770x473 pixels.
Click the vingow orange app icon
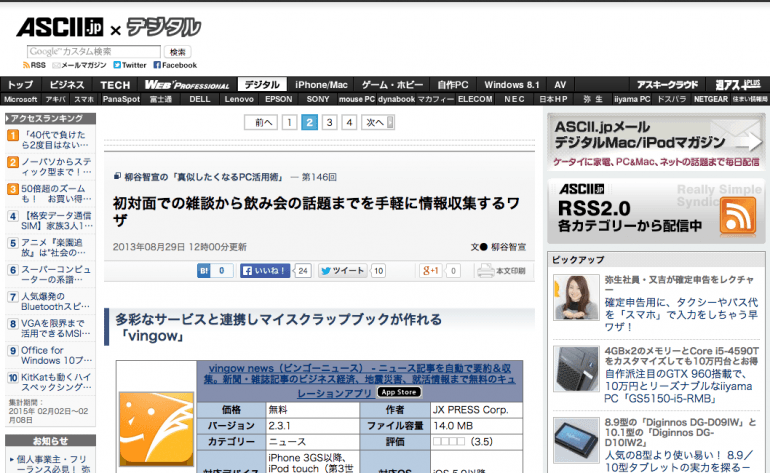[x=157, y=428]
